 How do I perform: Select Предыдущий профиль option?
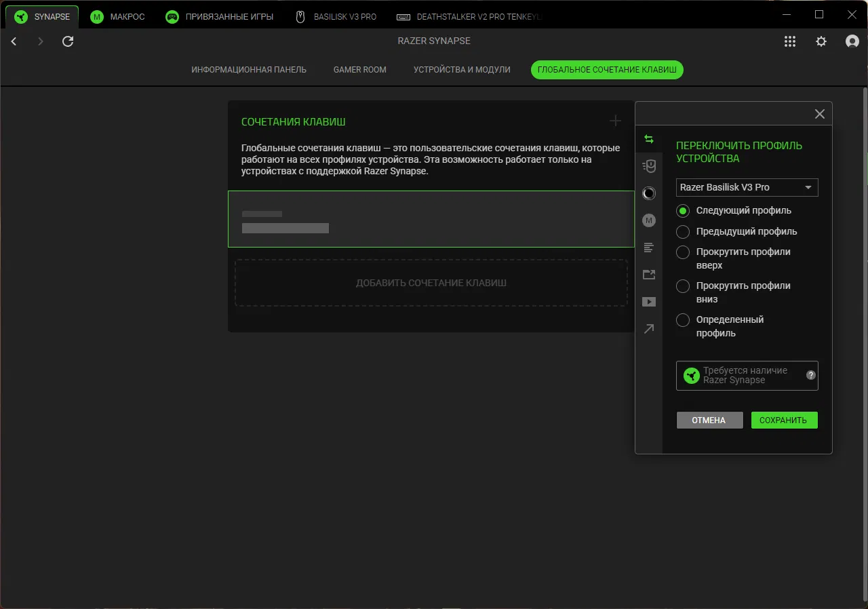tap(736, 232)
